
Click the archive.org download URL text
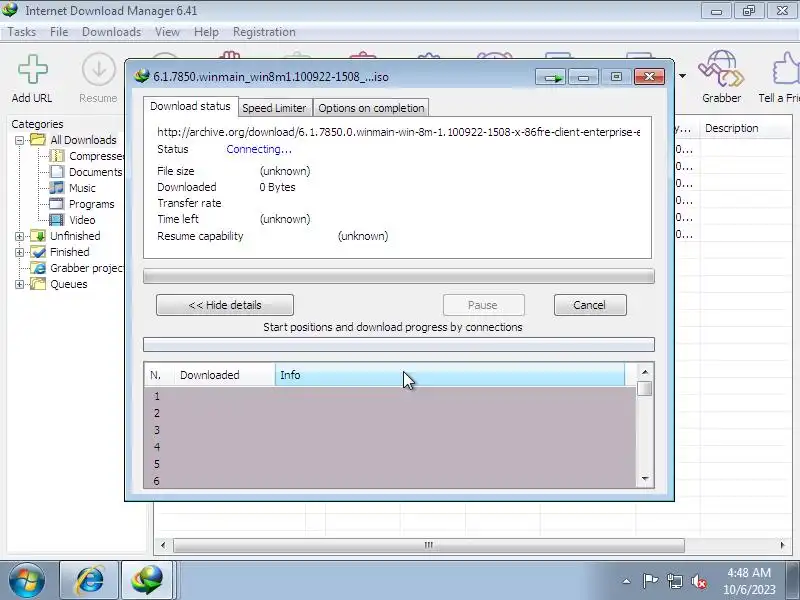398,132
